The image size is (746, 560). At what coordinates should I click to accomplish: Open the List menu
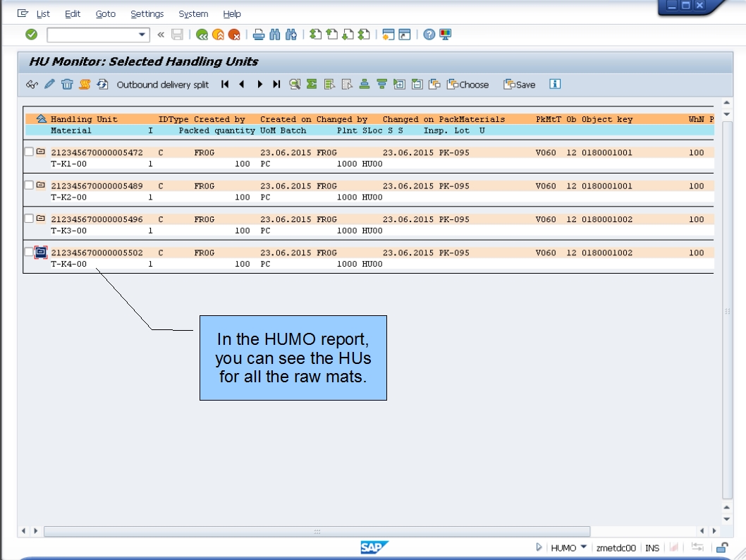click(x=43, y=14)
